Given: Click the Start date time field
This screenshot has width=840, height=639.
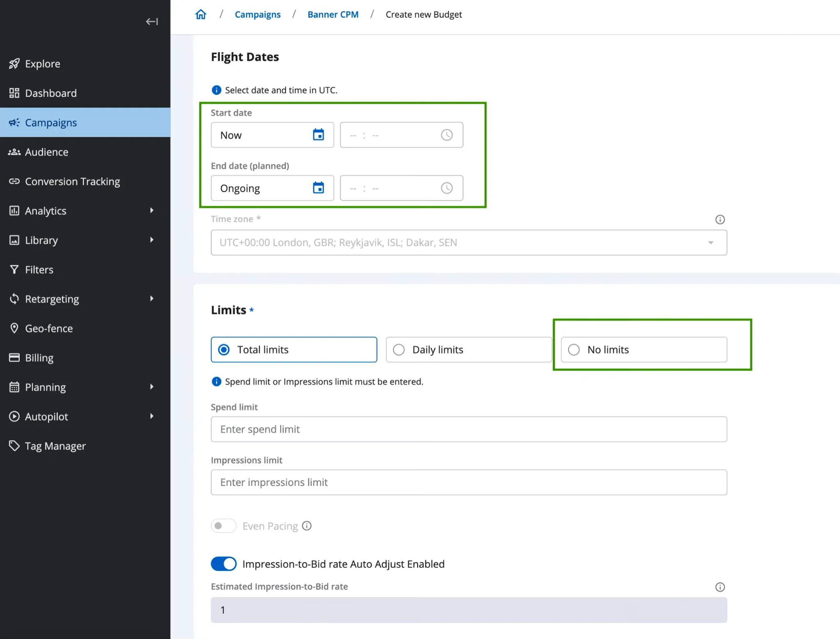Looking at the screenshot, I should pos(402,135).
